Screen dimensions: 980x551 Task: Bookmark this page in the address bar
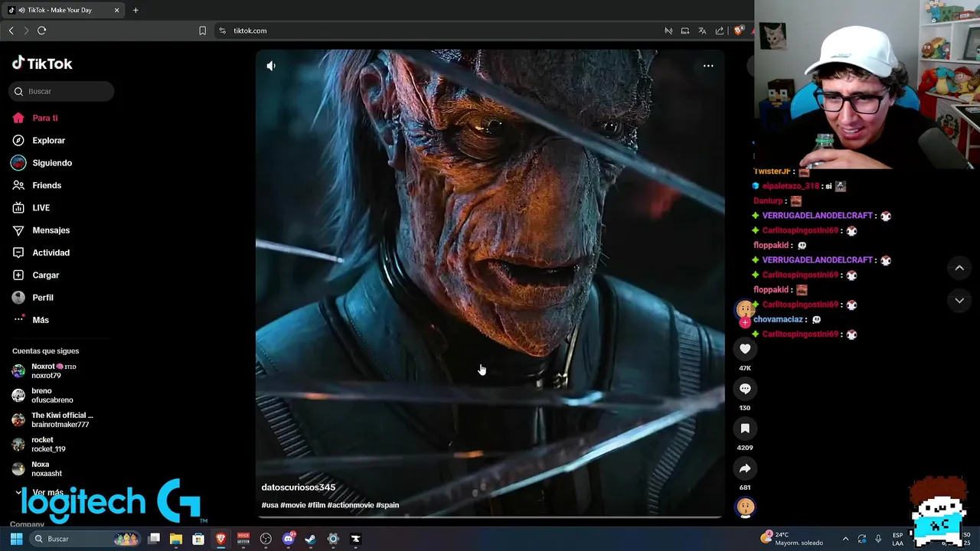coord(202,31)
